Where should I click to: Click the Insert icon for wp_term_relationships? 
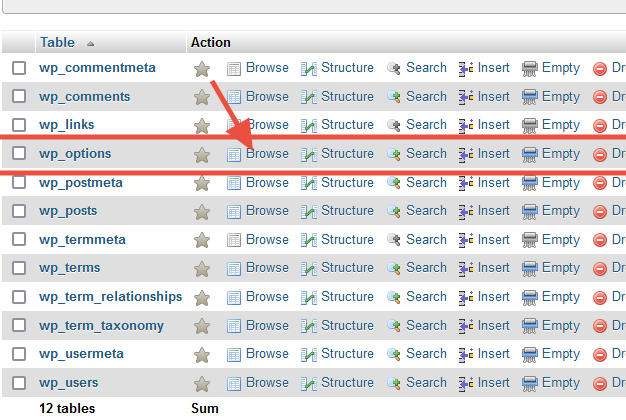(x=466, y=297)
